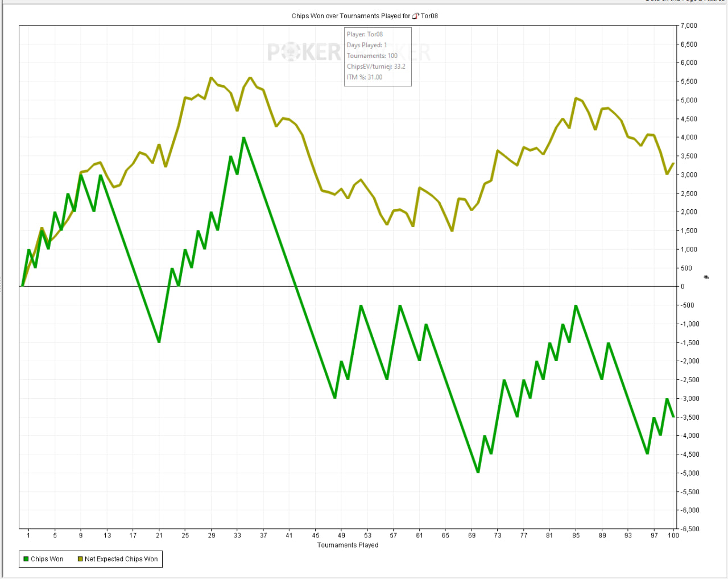728x579 pixels.
Task: Click the Chips Won dip at tournament 21
Action: (159, 342)
